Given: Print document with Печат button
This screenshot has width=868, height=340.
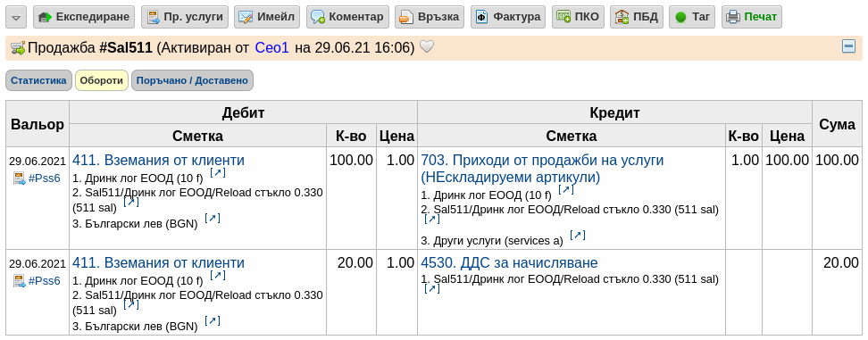Looking at the screenshot, I should pyautogui.click(x=752, y=17).
